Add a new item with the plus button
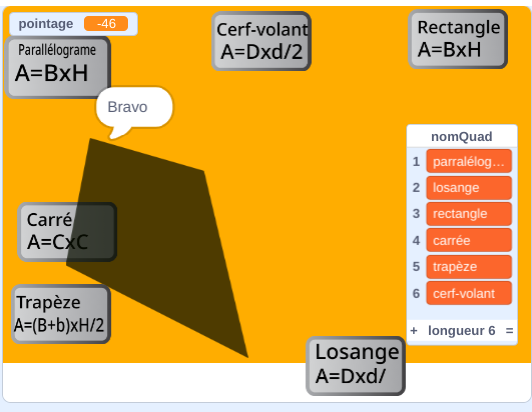532x412 pixels. 414,331
